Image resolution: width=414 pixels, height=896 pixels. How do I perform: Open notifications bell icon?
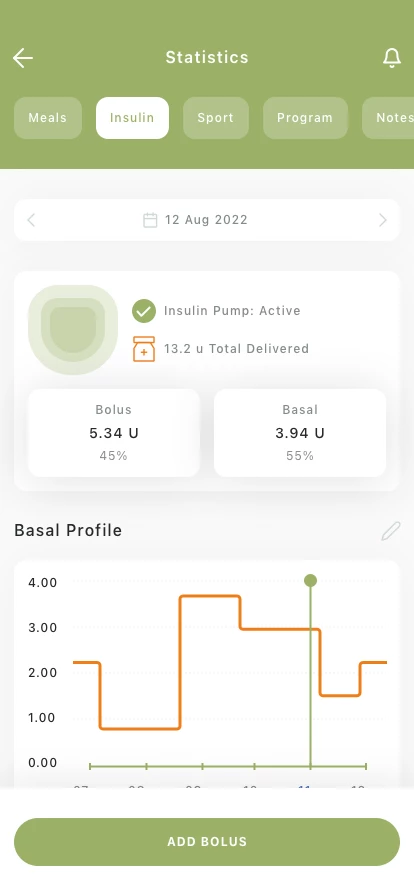click(392, 58)
